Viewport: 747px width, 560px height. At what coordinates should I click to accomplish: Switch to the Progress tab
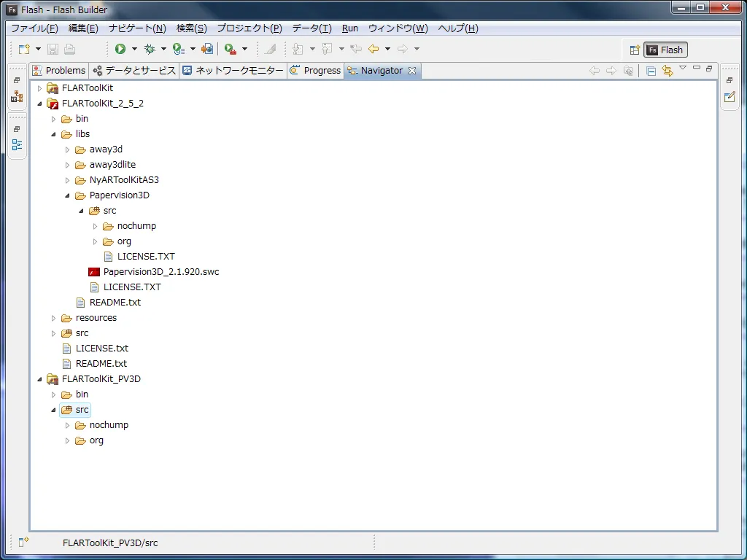[315, 71]
